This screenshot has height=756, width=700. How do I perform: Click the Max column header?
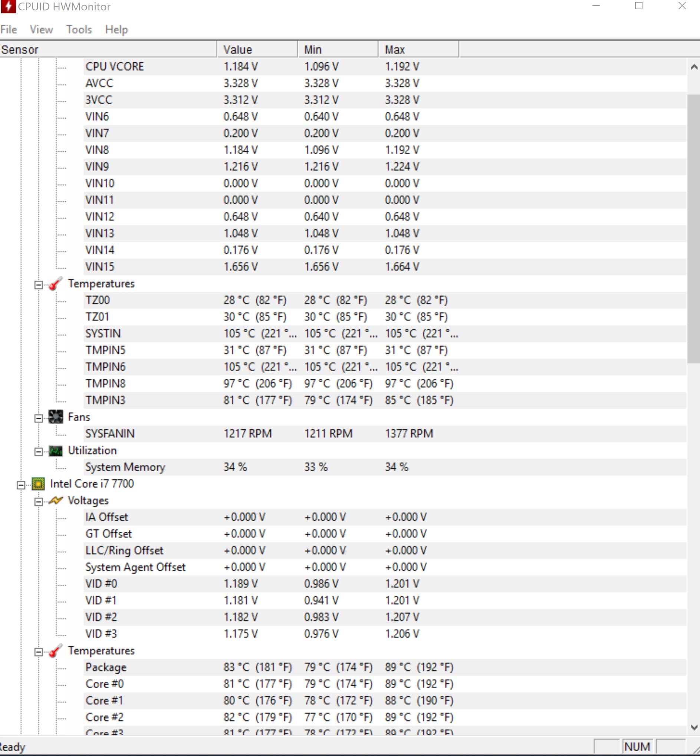[x=418, y=50]
